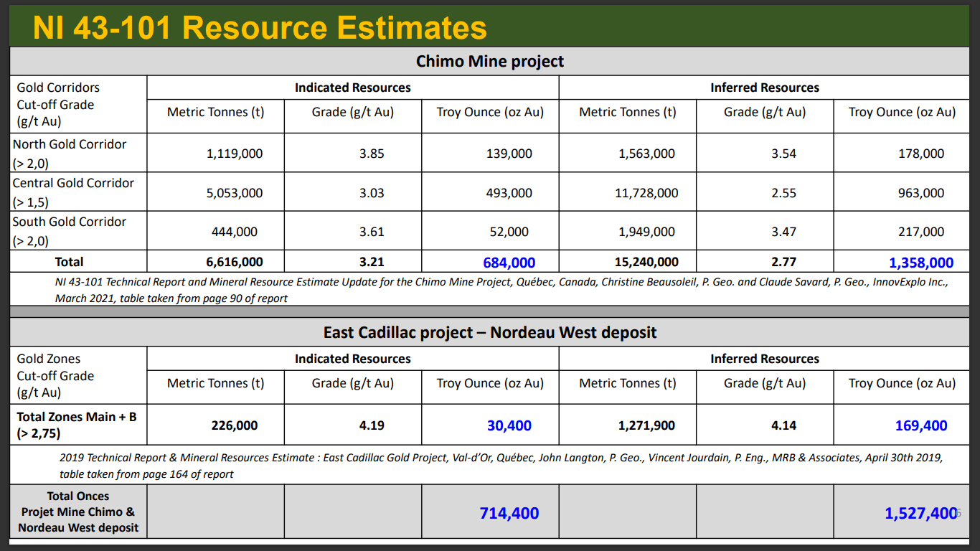
Task: Select the '178,000' ounce value
Action: point(921,154)
